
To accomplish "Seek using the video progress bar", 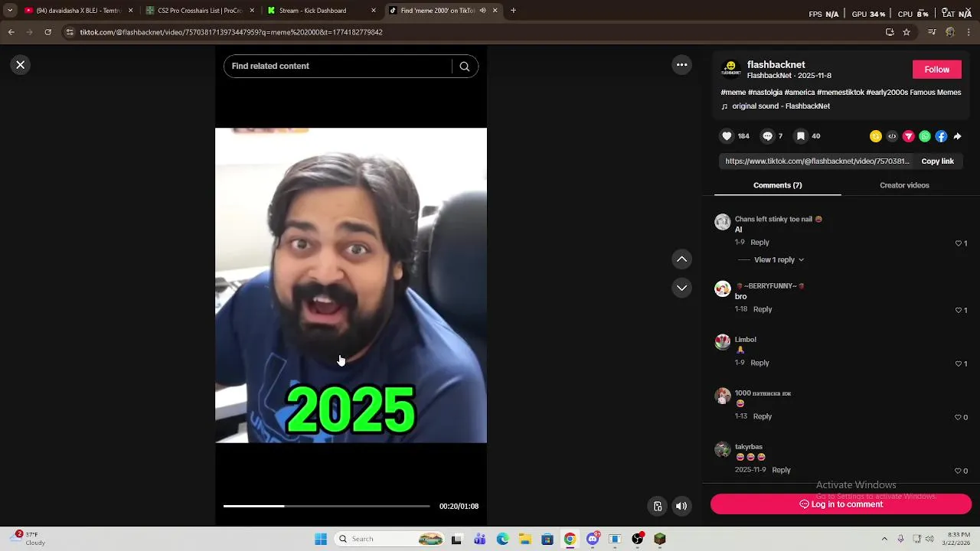I will (326, 506).
